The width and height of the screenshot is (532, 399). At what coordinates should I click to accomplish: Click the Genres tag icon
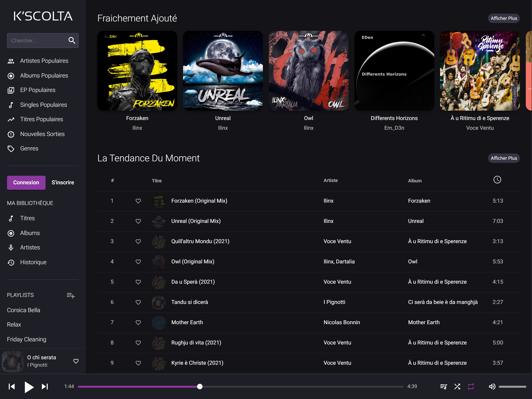click(x=11, y=149)
